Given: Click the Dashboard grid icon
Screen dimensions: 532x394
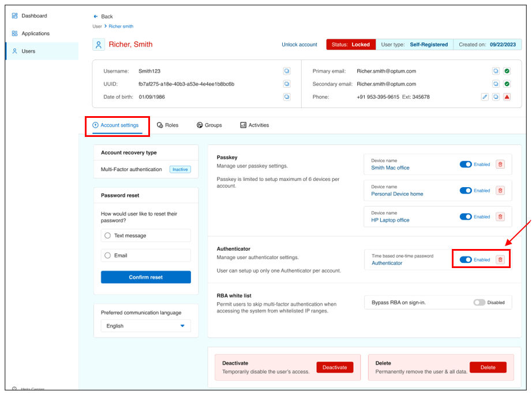Looking at the screenshot, I should point(14,16).
